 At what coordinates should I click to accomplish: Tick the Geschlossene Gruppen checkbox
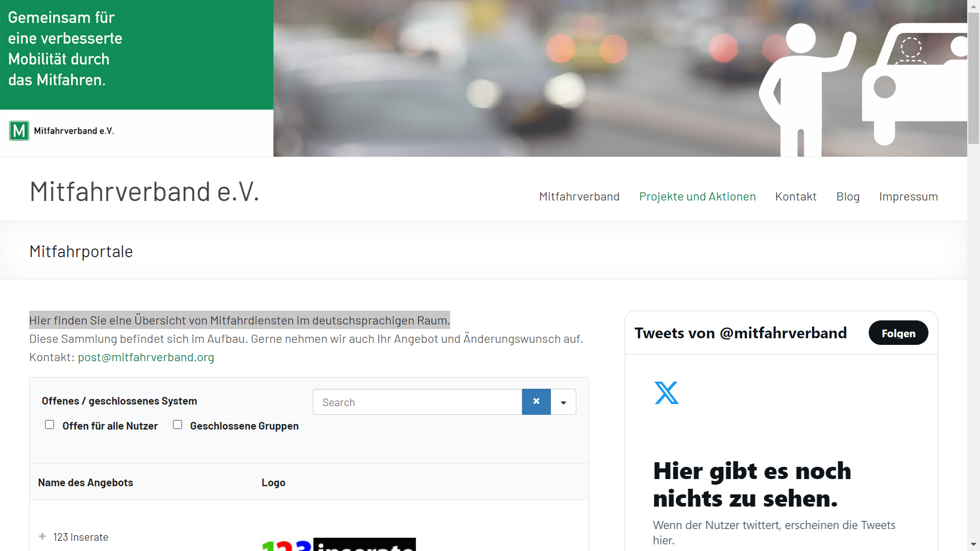pyautogui.click(x=178, y=424)
